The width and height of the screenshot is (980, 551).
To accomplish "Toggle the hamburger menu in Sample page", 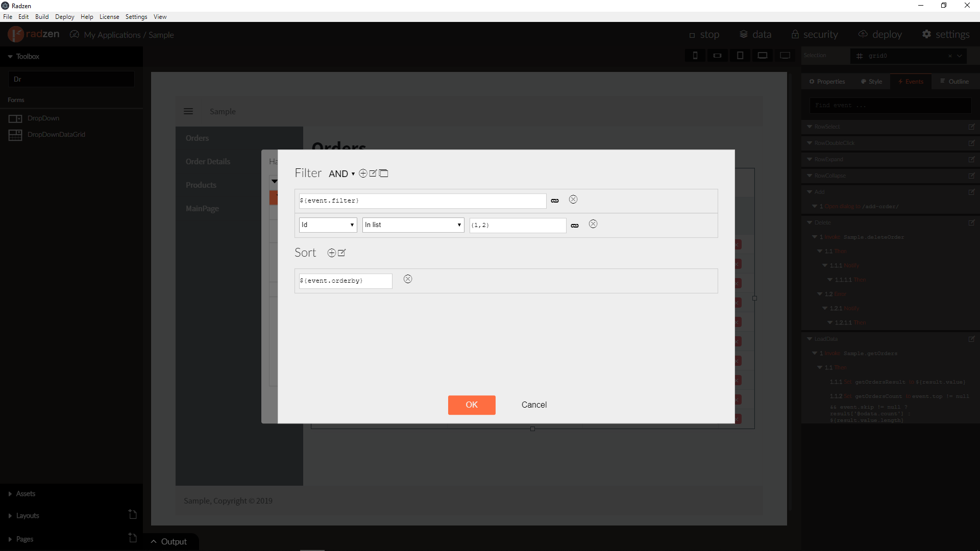I will tap(188, 111).
